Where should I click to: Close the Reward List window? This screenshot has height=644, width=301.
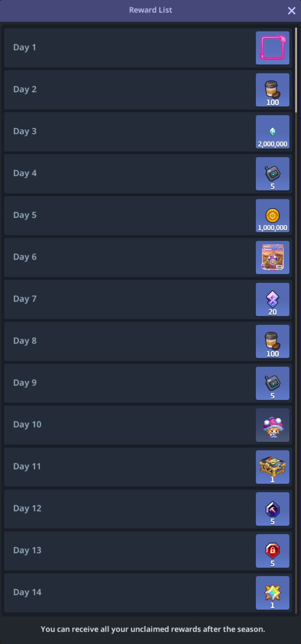click(291, 10)
